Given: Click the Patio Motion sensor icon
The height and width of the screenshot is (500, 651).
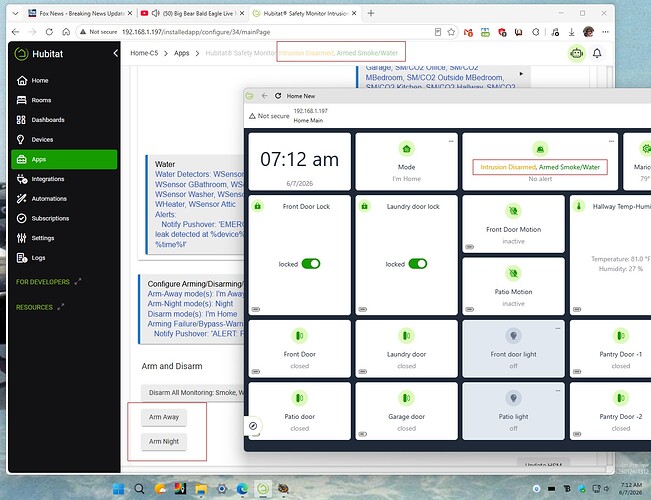Looking at the screenshot, I should pos(513,273).
